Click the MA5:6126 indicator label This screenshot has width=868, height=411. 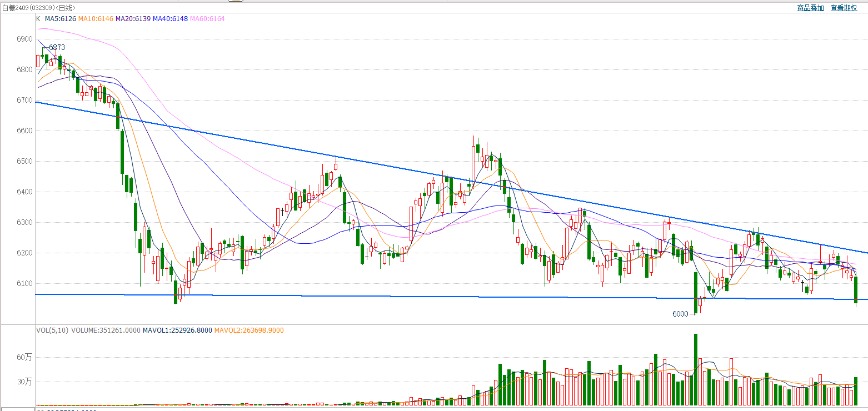pos(61,19)
